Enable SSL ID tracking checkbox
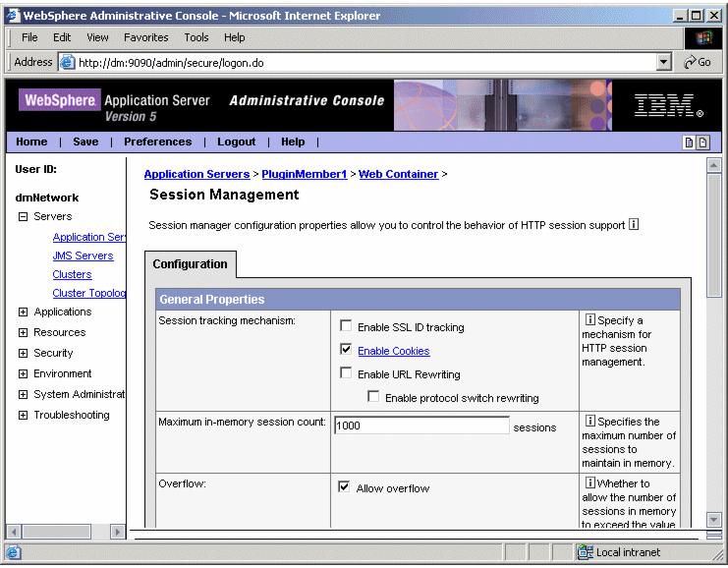Screen dimensions: 728x568 (x=346, y=325)
